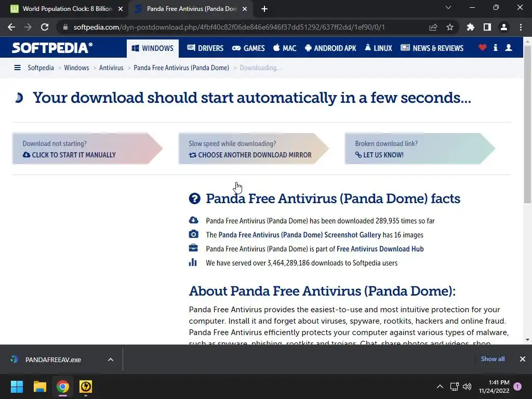The height and width of the screenshot is (399, 532).
Task: Open Free Antivirus Download Hub link
Action: 380,249
